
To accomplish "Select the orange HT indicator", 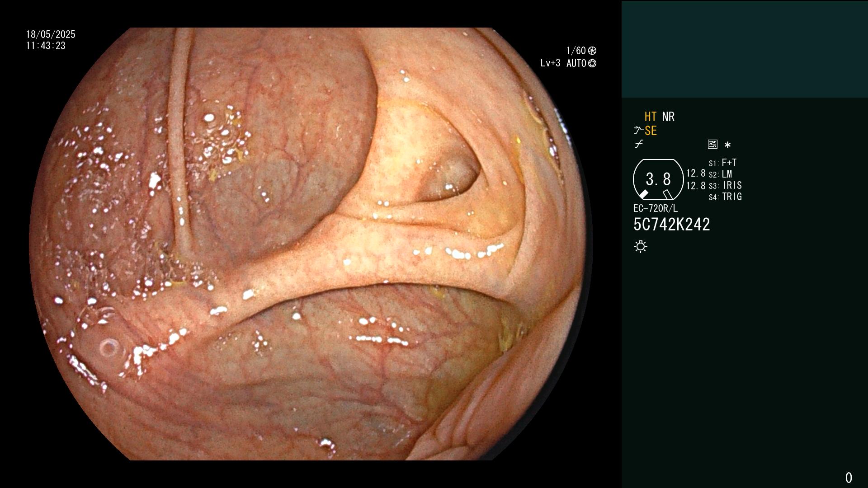I will click(x=651, y=117).
